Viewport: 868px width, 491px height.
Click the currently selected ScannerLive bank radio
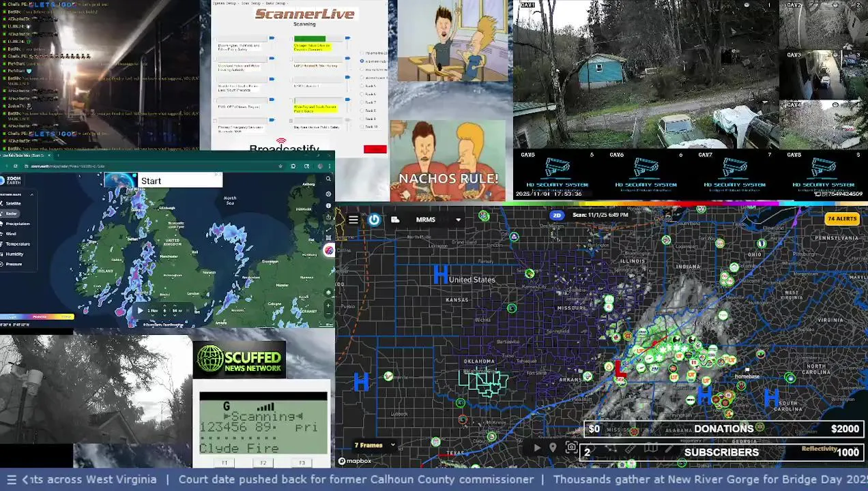(362, 61)
